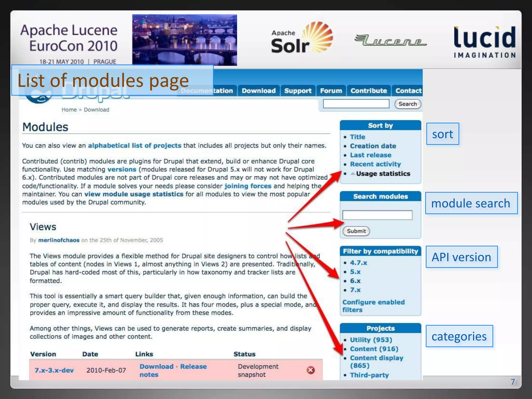Click the site Search button
The height and width of the screenshot is (399, 532).
[x=408, y=104]
